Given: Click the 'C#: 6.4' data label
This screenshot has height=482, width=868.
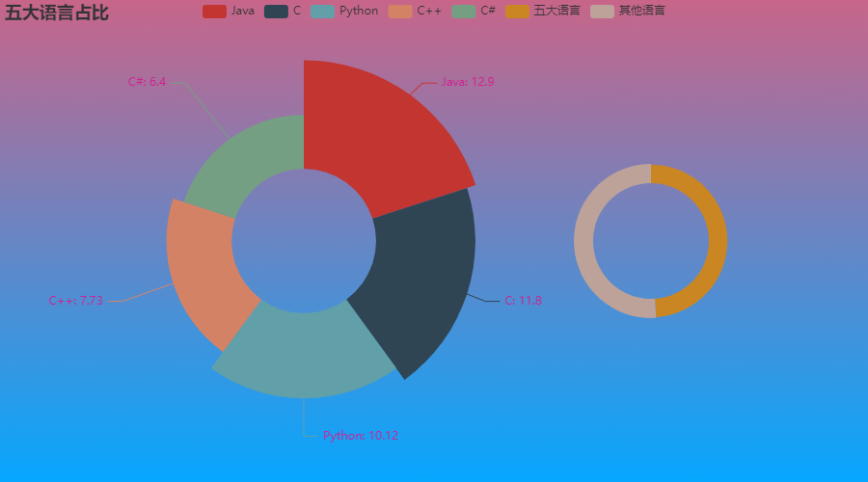Looking at the screenshot, I should [147, 82].
